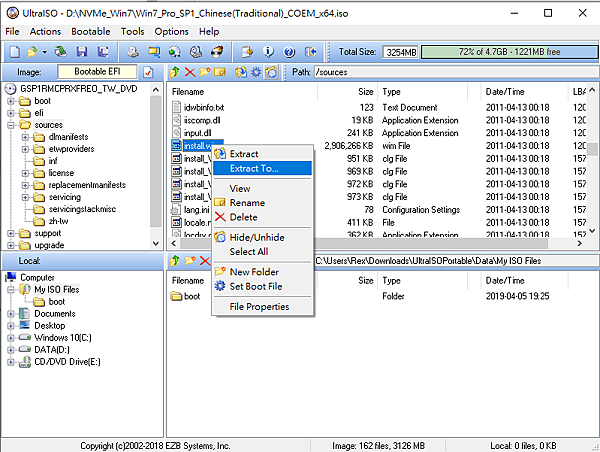Expand the DATA(D:) drive node
600x452 pixels.
[x=11, y=350]
